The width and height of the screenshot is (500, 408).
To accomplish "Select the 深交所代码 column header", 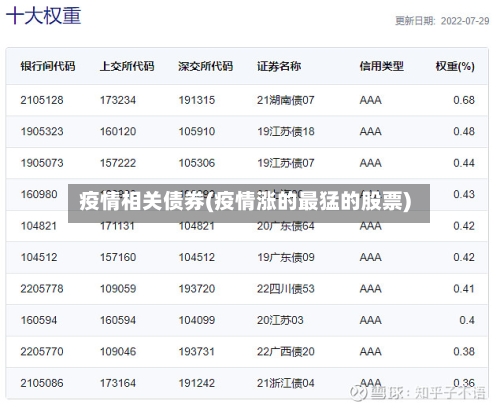I will [x=205, y=66].
